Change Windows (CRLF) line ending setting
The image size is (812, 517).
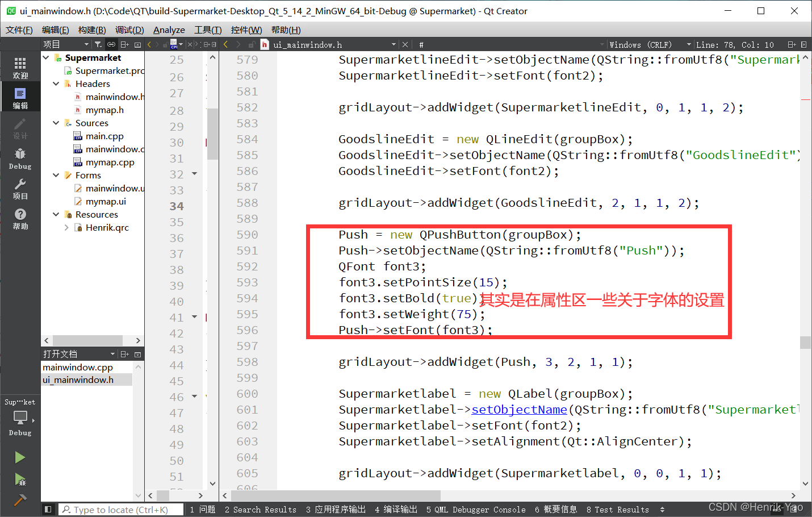[650, 44]
